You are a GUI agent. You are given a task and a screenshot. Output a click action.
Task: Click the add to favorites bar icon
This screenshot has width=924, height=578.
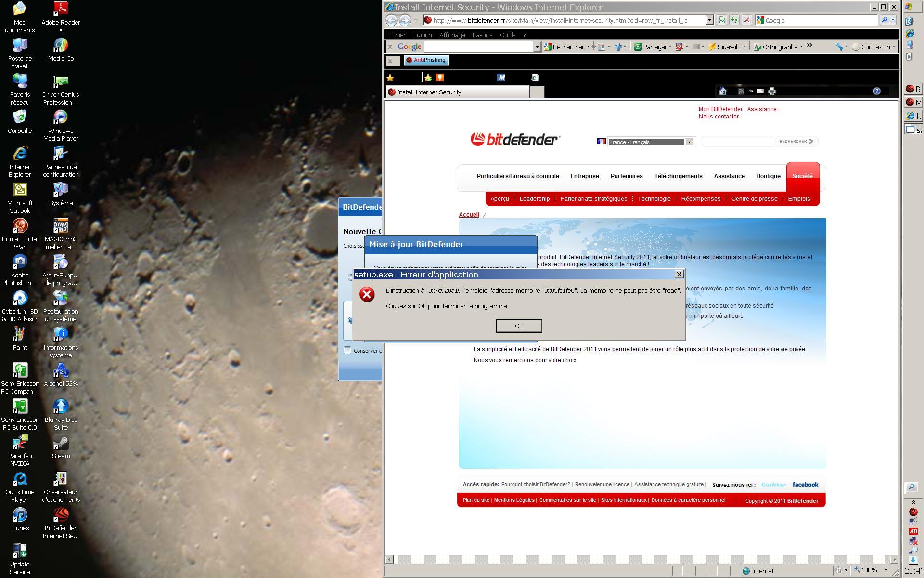(x=428, y=78)
